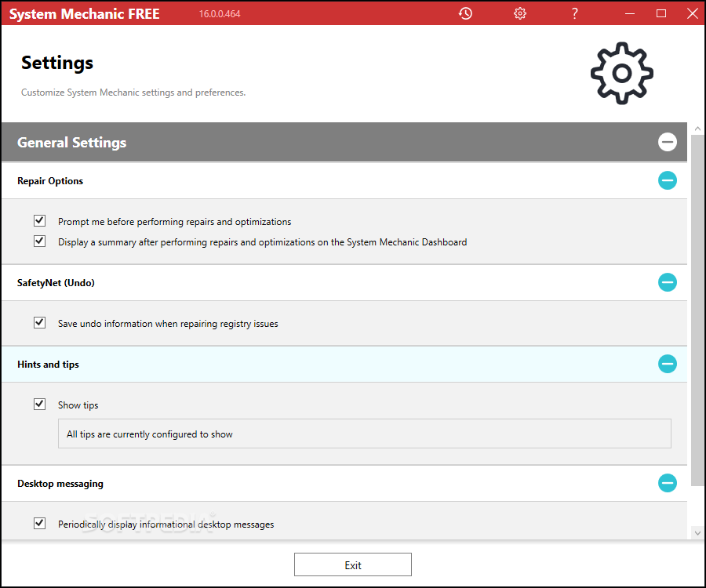Toggle the Show tips checkbox
Screen dimensions: 706x588
40,404
